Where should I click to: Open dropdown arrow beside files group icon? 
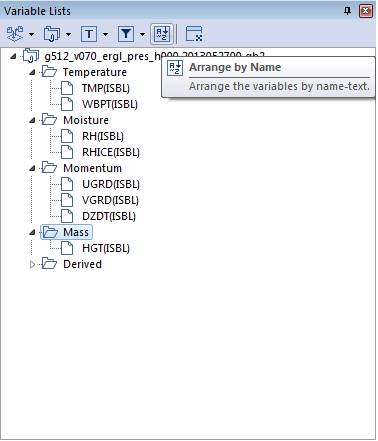pyautogui.click(x=68, y=34)
